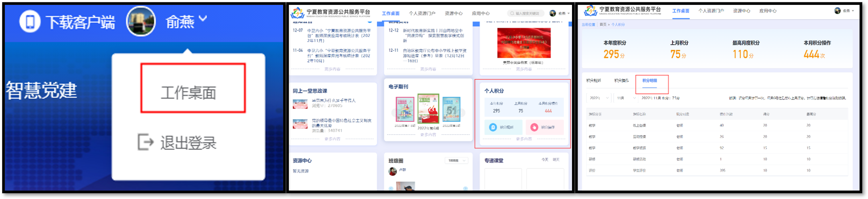This screenshot has width=868, height=199.
Task: Open 个人资源门户 in the middle panel navigation
Action: point(422,13)
